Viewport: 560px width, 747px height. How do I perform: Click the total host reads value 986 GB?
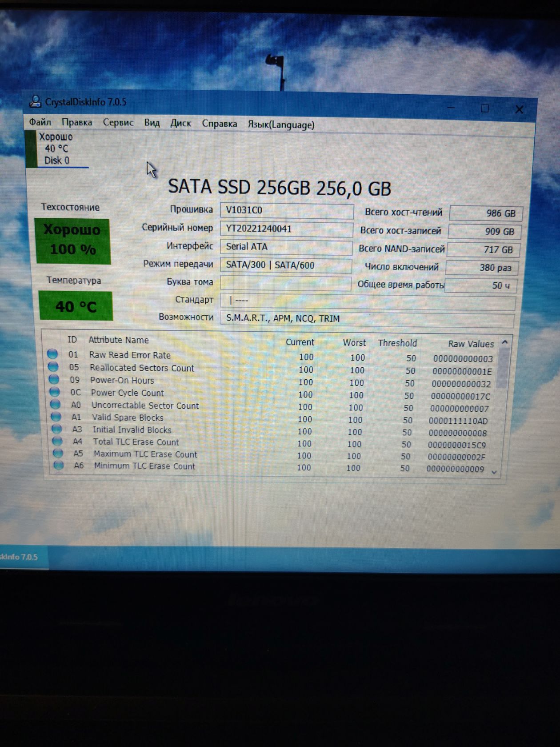click(486, 213)
